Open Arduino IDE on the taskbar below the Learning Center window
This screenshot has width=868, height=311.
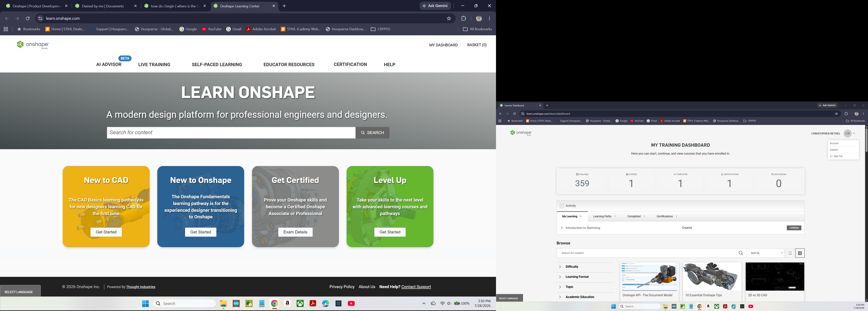pos(236,304)
